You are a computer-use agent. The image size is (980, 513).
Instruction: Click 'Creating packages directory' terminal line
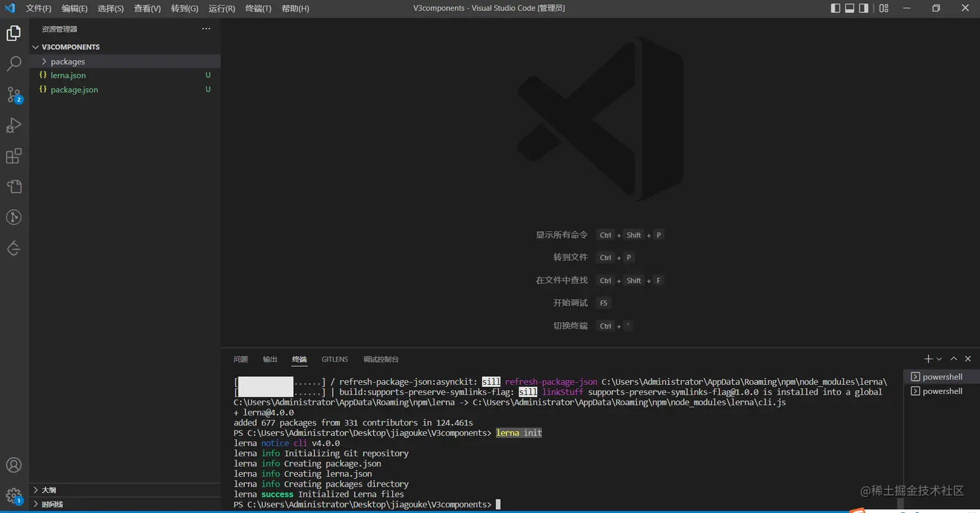321,484
